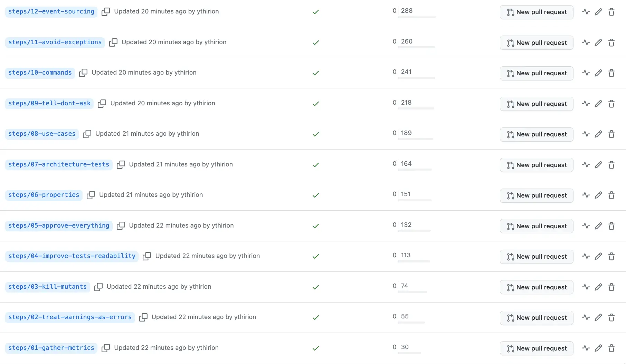The width and height of the screenshot is (626, 364).
Task: Copy branch name steps/12-event-sourcing to clipboard
Action: coord(106,12)
